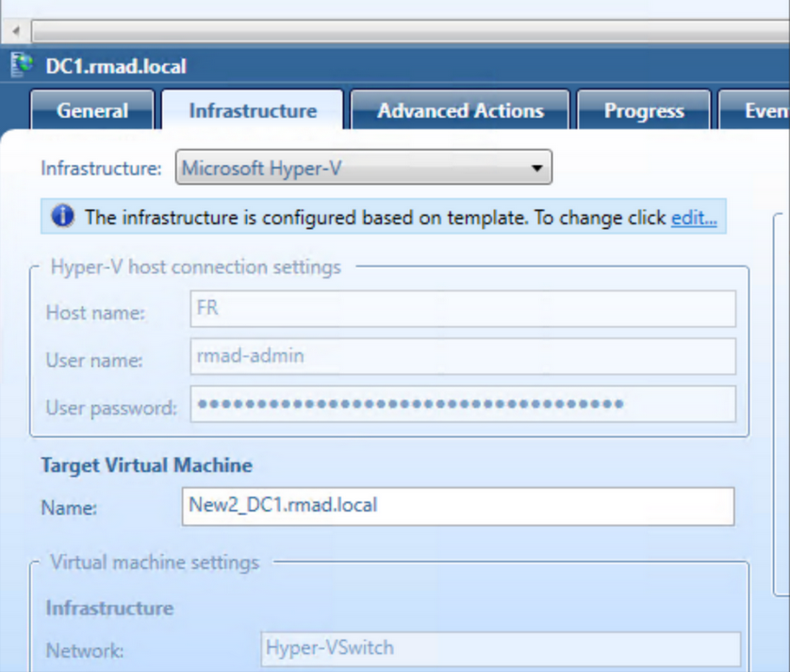This screenshot has height=672, width=790.
Task: Switch to the Advanced Actions tab
Action: click(x=459, y=110)
